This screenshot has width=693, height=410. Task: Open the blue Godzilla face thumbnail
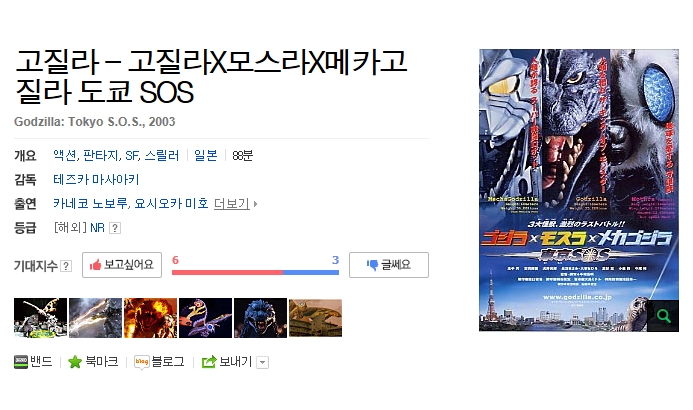260,318
